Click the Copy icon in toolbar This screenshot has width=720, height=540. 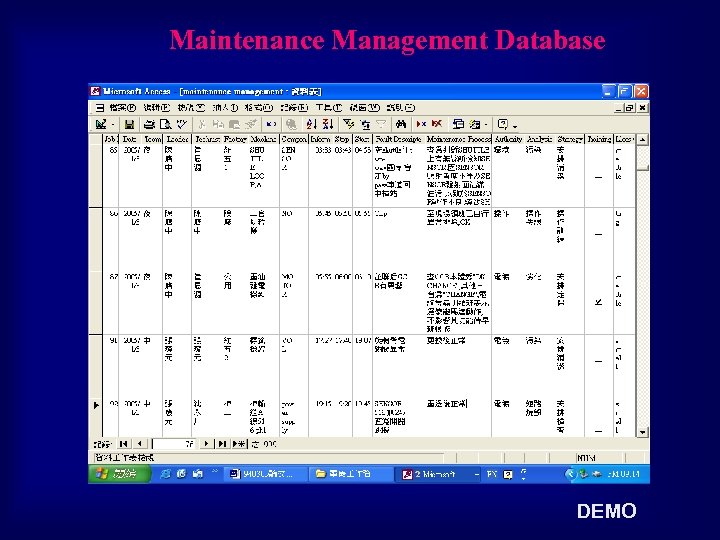218,124
